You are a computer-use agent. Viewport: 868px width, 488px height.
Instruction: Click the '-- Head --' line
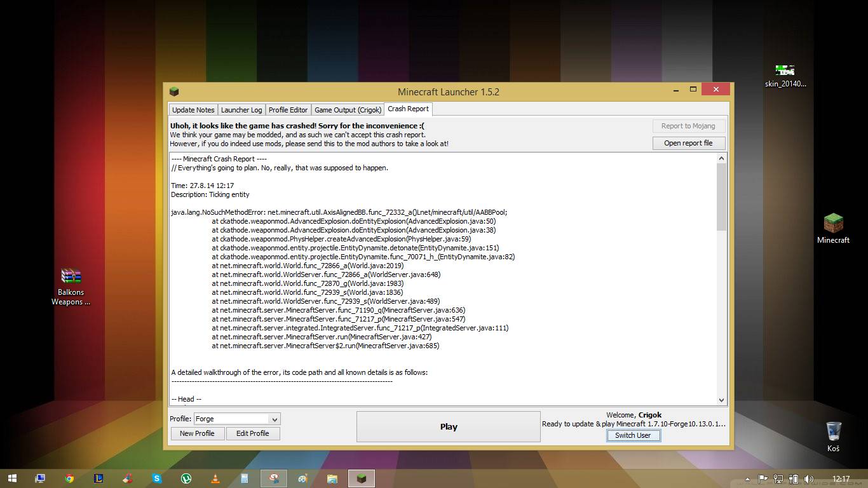click(186, 399)
